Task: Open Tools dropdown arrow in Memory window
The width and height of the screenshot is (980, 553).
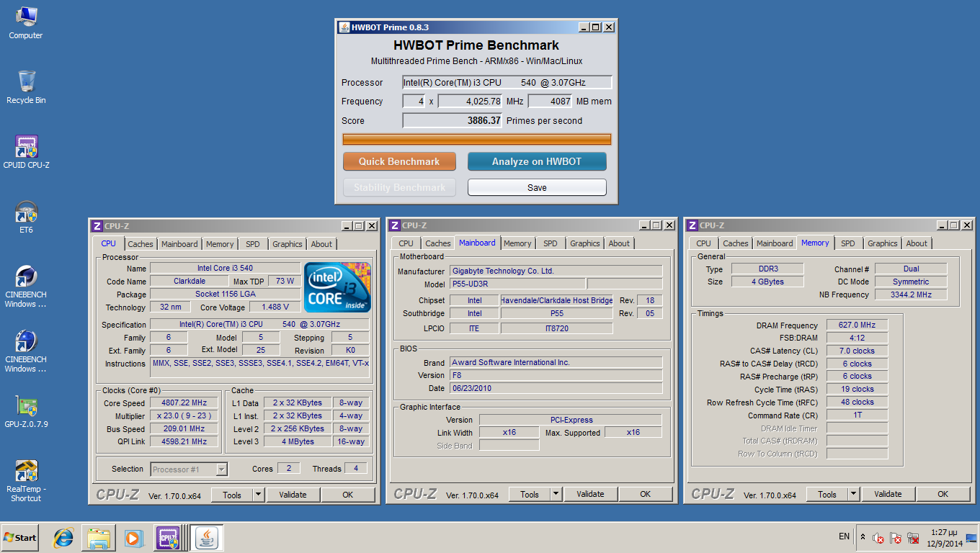Action: point(853,494)
